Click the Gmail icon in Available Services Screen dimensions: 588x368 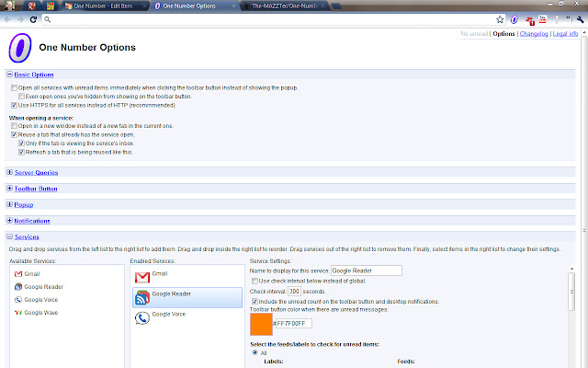pyautogui.click(x=18, y=274)
